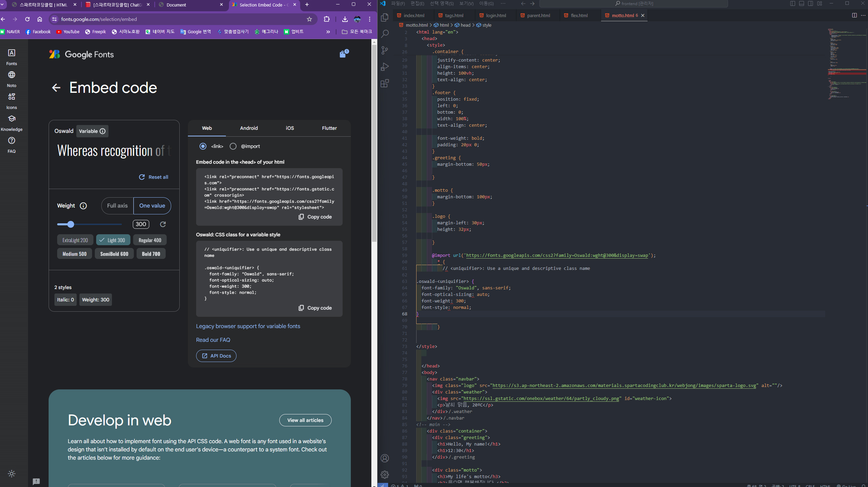Select the @import radio option

[233, 146]
